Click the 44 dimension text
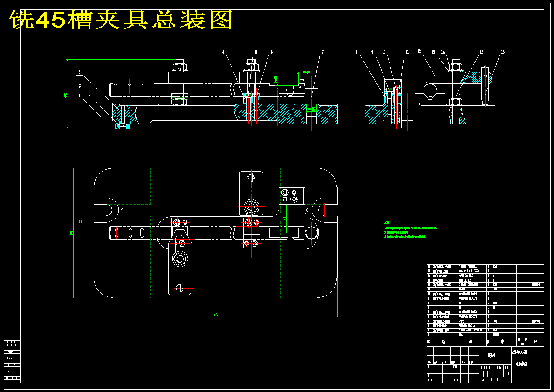This screenshot has width=554, height=392. [x=284, y=219]
